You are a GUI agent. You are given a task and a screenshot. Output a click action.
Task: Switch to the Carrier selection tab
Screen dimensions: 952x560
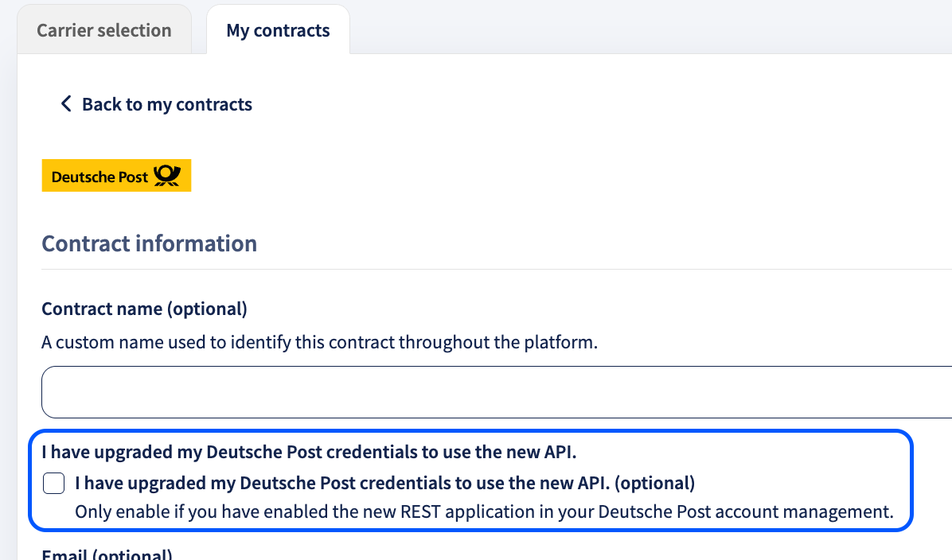click(103, 30)
